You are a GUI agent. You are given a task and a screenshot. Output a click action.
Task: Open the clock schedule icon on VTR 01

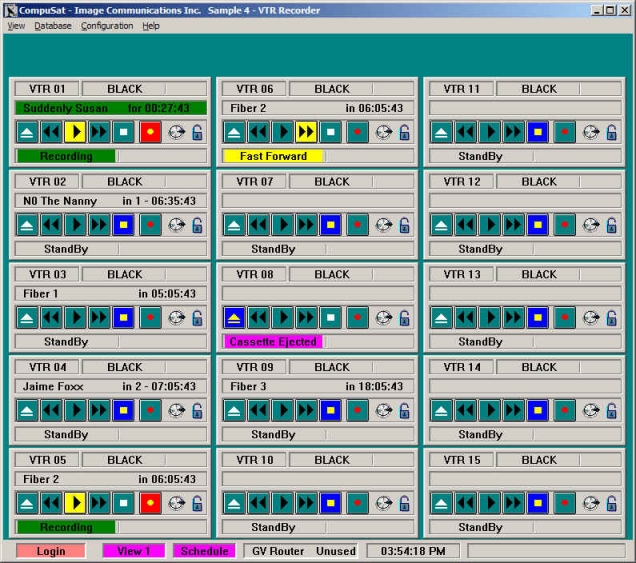[x=176, y=132]
